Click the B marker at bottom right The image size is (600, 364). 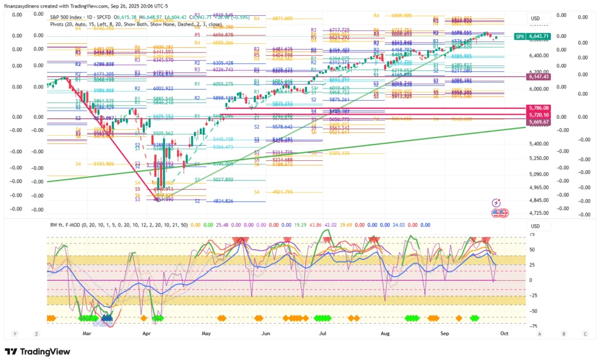(563, 334)
